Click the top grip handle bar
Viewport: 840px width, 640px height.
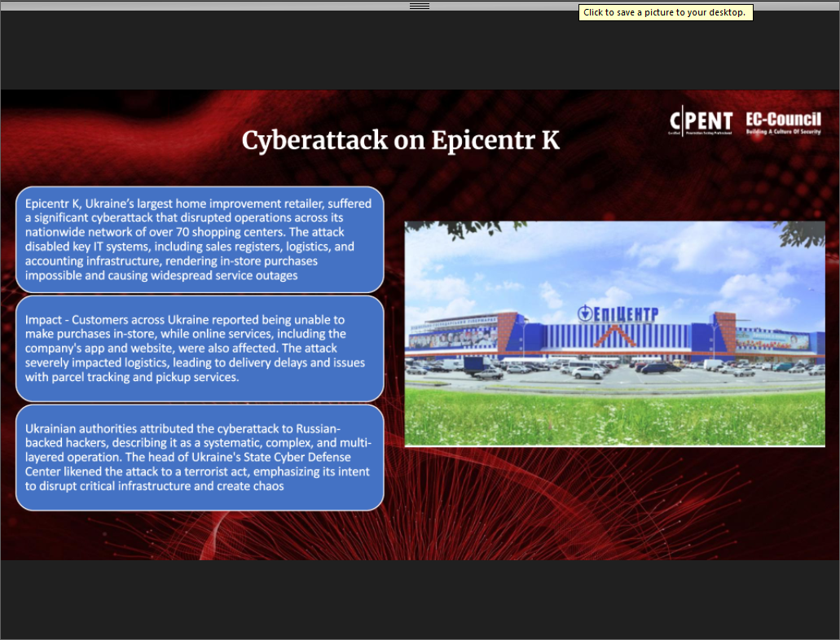coord(420,6)
